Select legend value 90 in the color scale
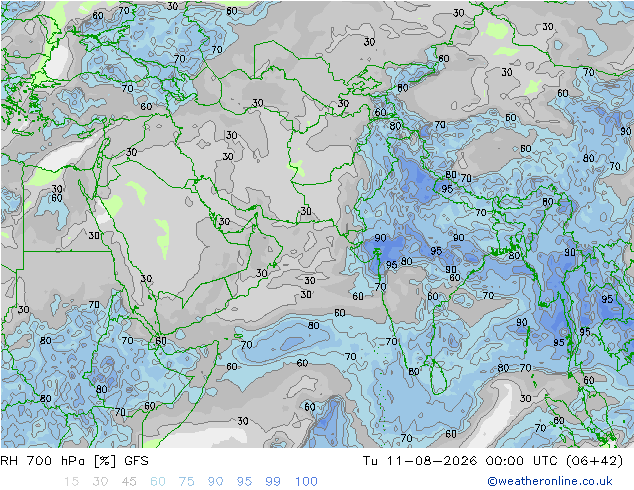The height and width of the screenshot is (490, 634). [x=215, y=482]
